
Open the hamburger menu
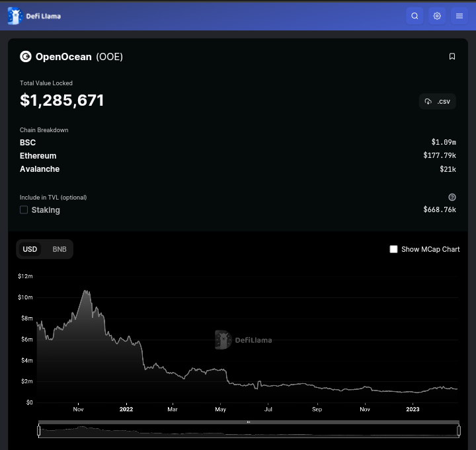pos(459,16)
